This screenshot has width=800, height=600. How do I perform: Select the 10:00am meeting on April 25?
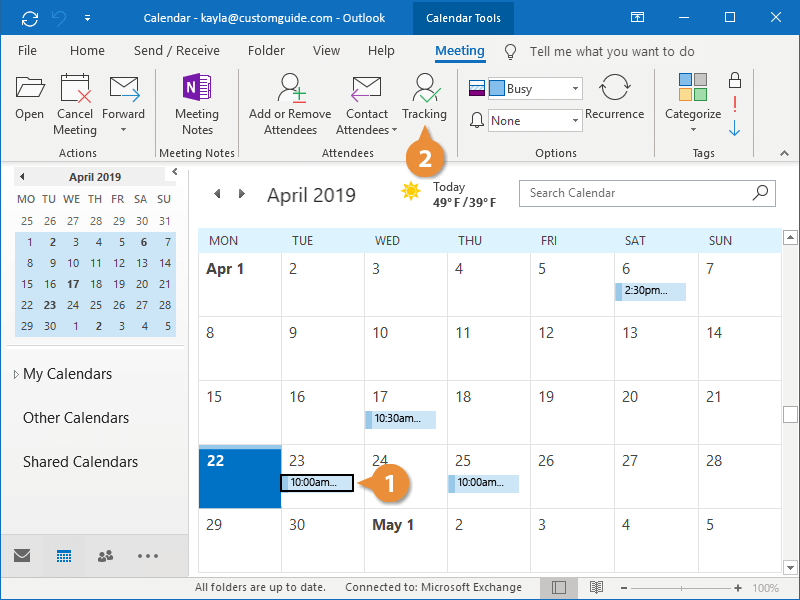coord(484,483)
